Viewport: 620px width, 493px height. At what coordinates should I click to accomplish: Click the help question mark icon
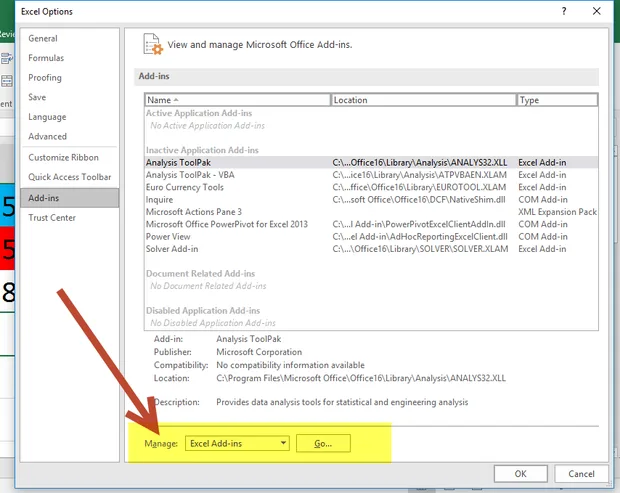[564, 11]
